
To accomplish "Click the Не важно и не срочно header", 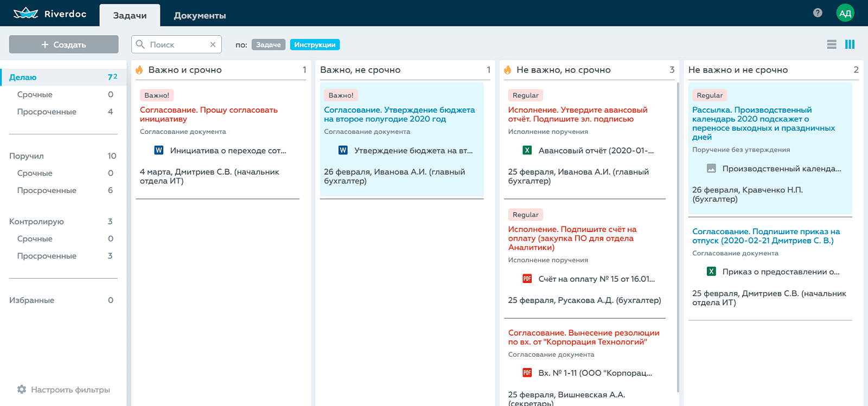I will click(x=738, y=69).
